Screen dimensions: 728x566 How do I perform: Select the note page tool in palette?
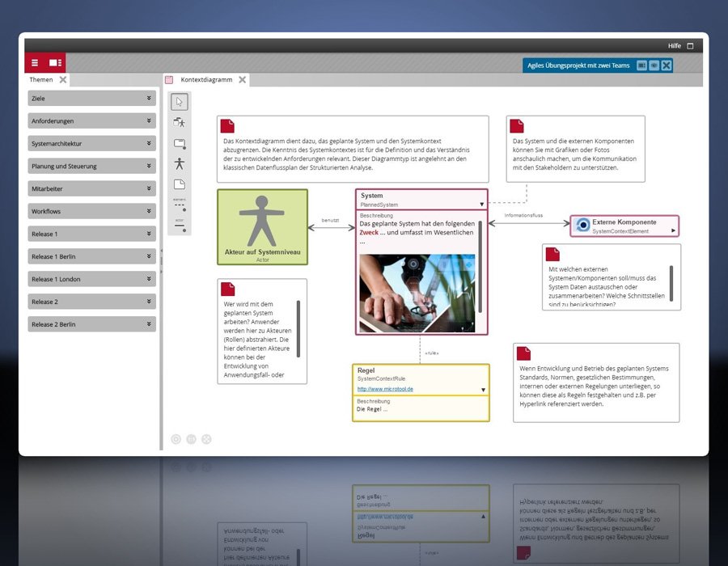click(180, 184)
